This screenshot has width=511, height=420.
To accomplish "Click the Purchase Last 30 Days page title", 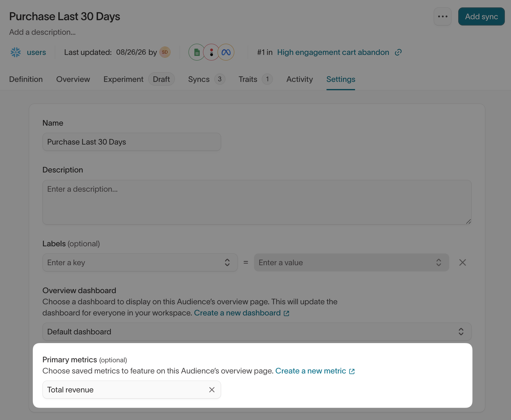I will point(64,16).
